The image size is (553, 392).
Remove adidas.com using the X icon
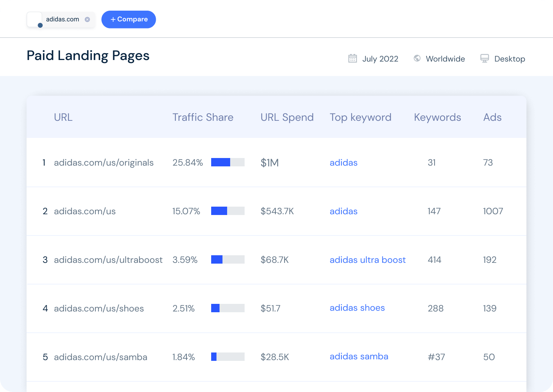87,19
